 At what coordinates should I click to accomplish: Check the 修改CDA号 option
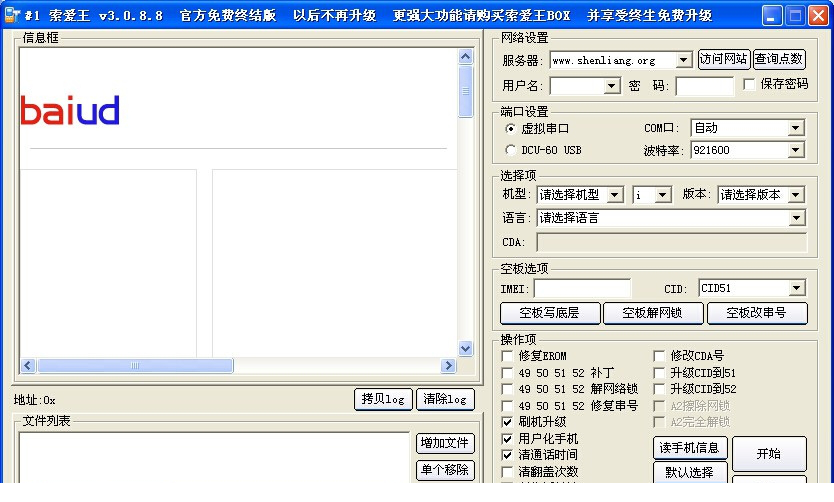659,356
